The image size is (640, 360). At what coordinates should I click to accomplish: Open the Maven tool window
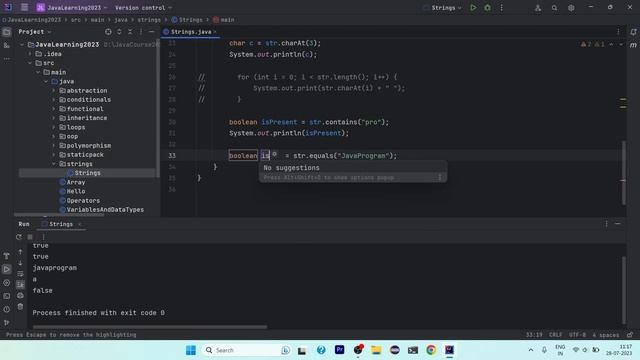click(633, 45)
